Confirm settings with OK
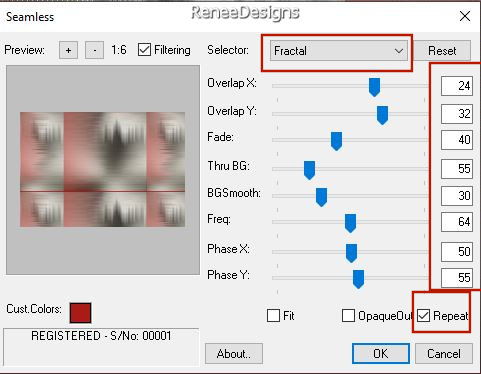 (381, 353)
